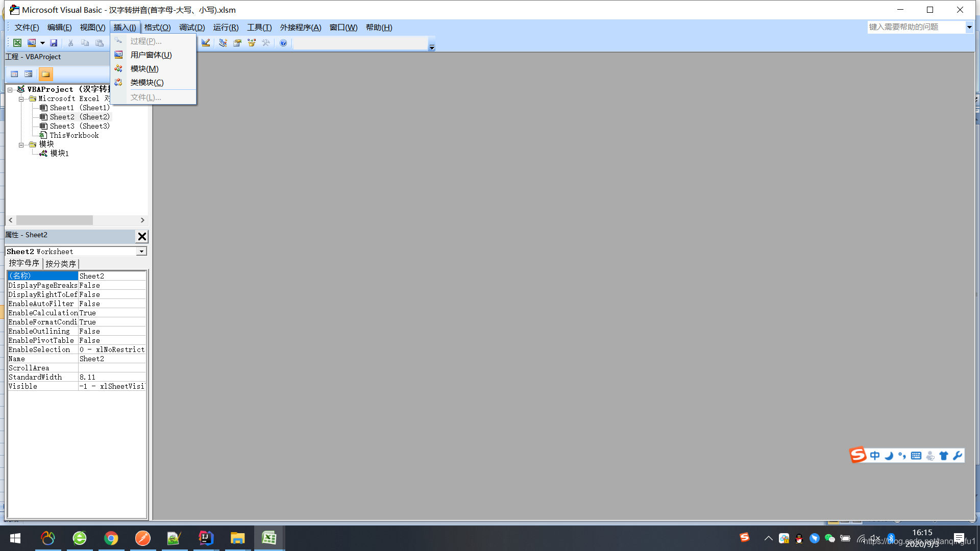Viewport: 980px width, 551px height.
Task: Collapse the VBAProject root tree node
Action: point(10,90)
